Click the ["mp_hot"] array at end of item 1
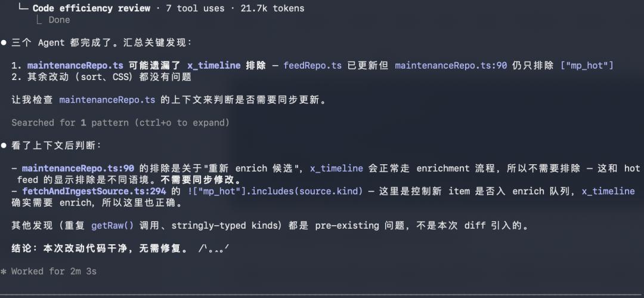Image resolution: width=644 pixels, height=298 pixels. point(587,66)
